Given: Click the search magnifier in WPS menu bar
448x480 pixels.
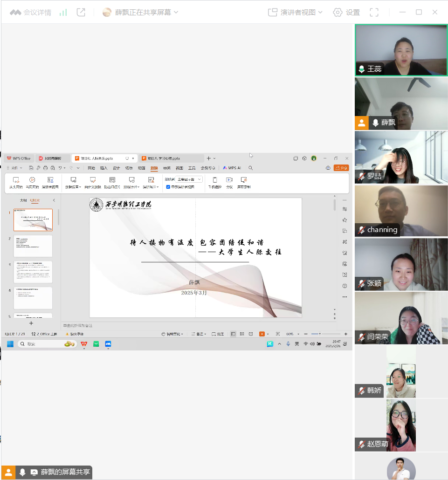Looking at the screenshot, I should coord(250,168).
